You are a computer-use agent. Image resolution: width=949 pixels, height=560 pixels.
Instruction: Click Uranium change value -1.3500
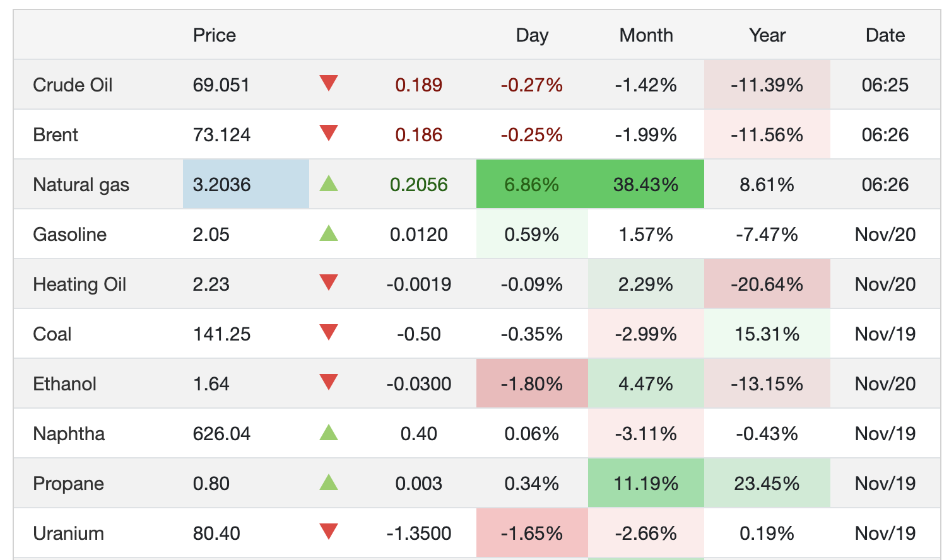419,534
